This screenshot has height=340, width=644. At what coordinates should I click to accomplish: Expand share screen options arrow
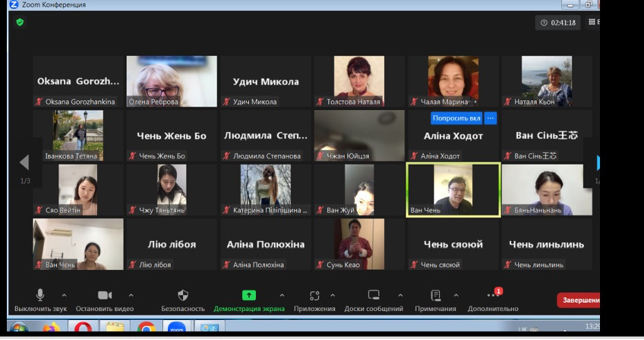[x=282, y=295]
